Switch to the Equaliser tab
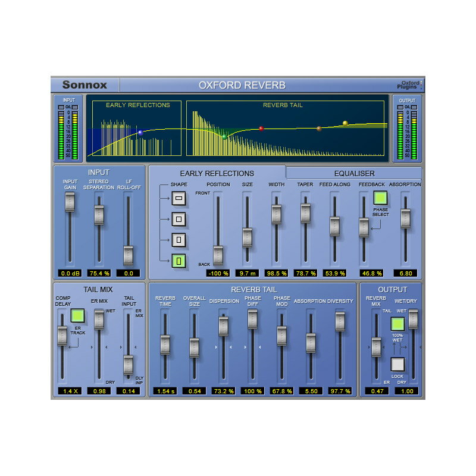The image size is (476, 476). [x=354, y=173]
